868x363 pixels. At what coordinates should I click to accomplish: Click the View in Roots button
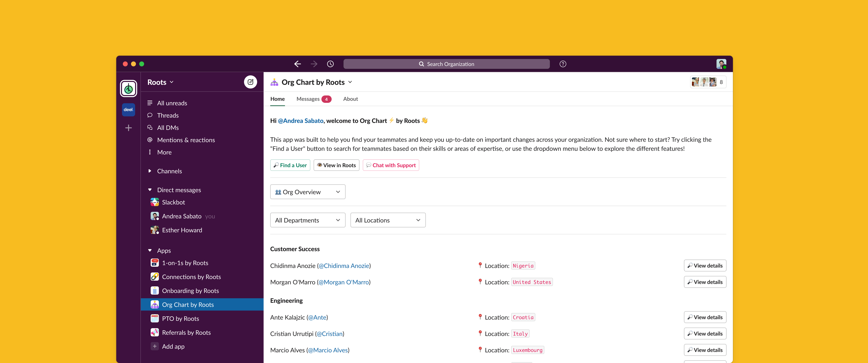[x=336, y=165]
